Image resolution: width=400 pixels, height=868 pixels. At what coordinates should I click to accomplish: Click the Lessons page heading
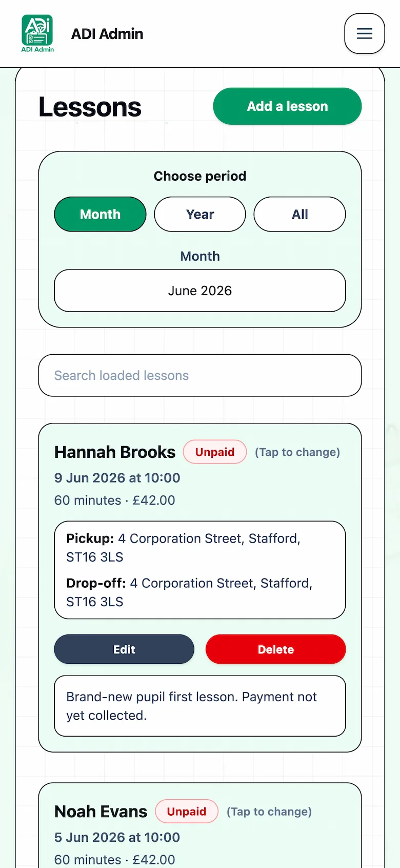(90, 107)
